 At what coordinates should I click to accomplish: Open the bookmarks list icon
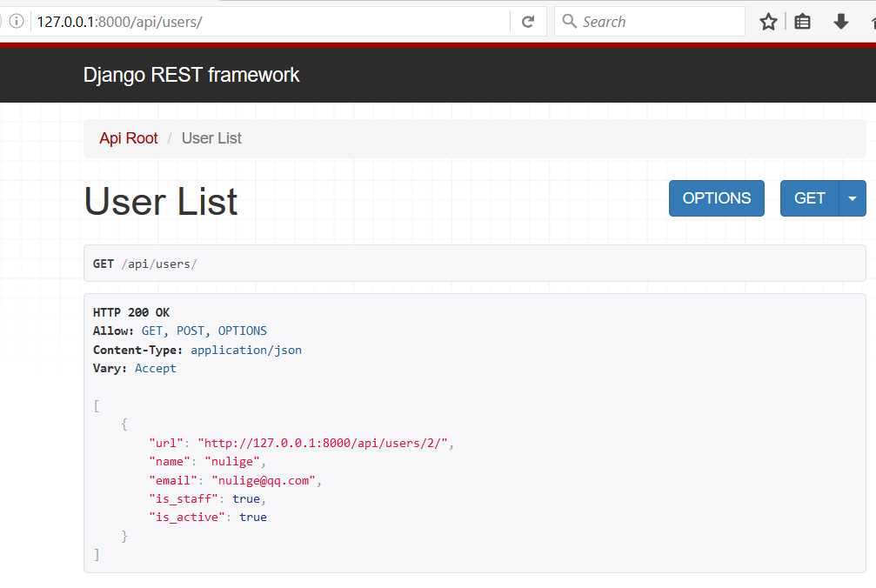pyautogui.click(x=802, y=22)
